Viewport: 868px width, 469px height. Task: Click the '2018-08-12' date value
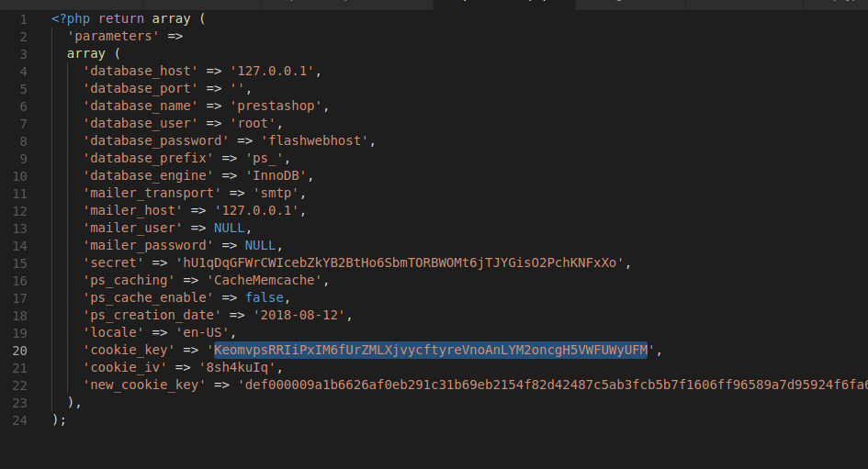pyautogui.click(x=299, y=315)
